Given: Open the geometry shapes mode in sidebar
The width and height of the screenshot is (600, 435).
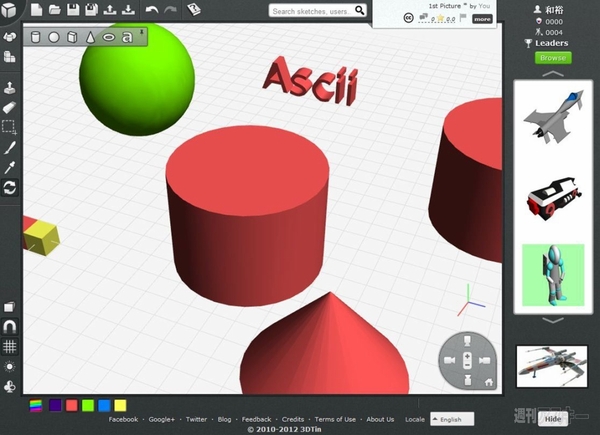Looking at the screenshot, I should pyautogui.click(x=10, y=37).
